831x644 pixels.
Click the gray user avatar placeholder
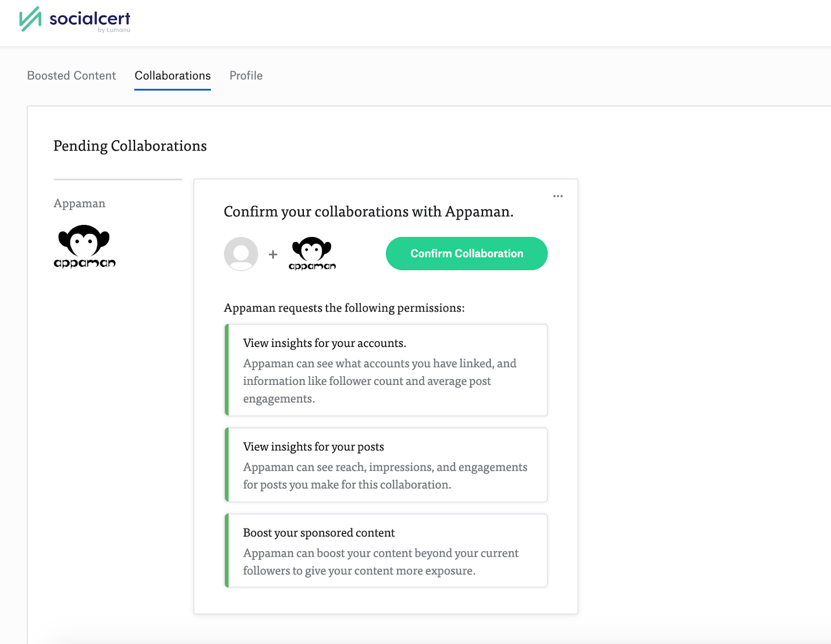[x=241, y=254]
